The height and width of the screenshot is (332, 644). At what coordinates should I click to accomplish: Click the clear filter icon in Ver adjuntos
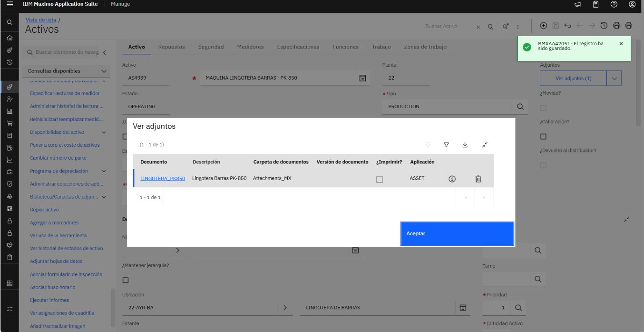pos(428,145)
